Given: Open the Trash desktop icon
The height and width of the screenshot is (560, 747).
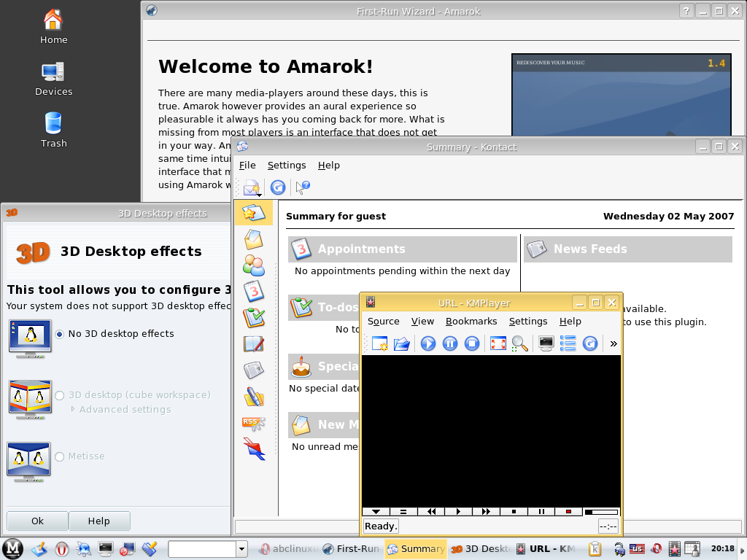Looking at the screenshot, I should pyautogui.click(x=53, y=130).
